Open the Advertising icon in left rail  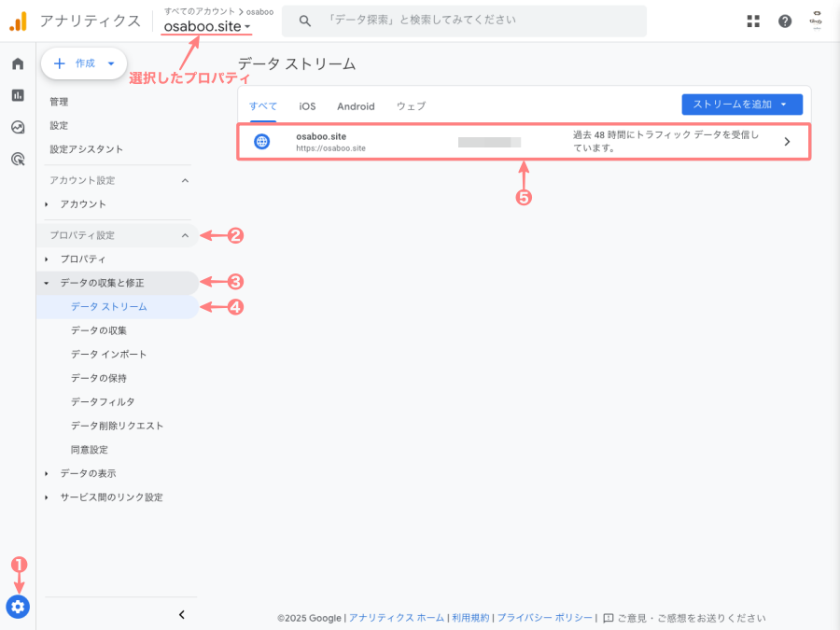pos(18,159)
